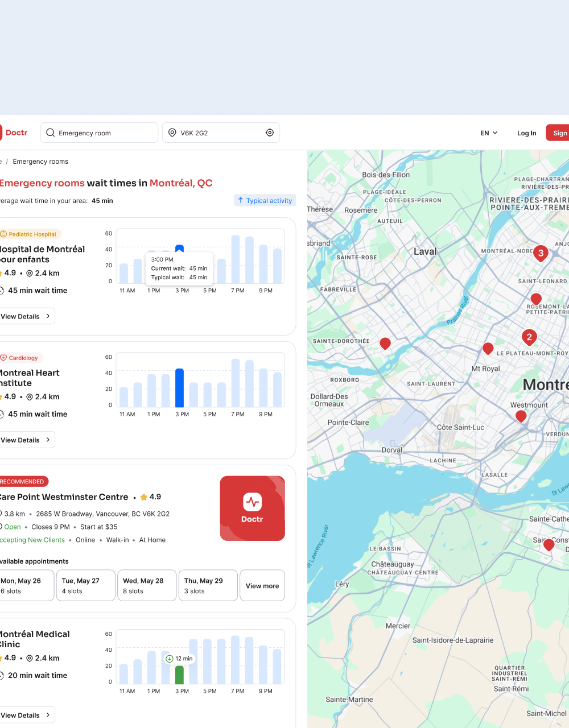Click highlighted 3 PM bar in Heart Institute chart

[179, 388]
